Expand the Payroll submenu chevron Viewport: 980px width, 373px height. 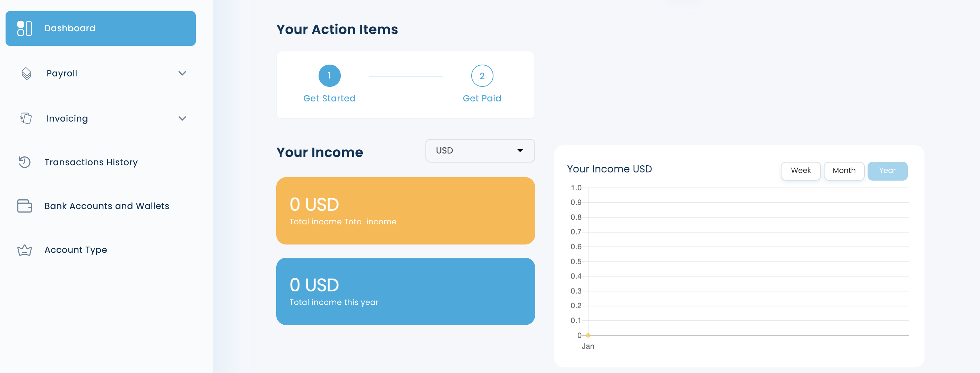(182, 74)
